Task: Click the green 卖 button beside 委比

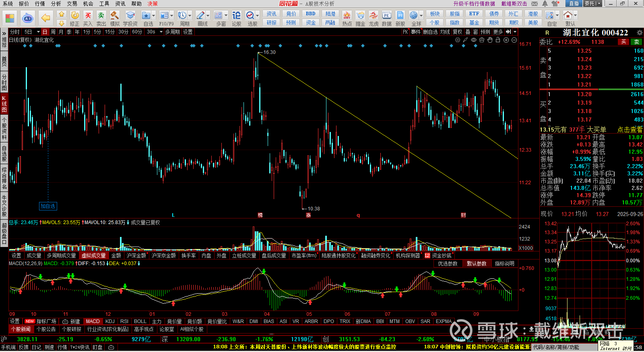Action: point(636,42)
